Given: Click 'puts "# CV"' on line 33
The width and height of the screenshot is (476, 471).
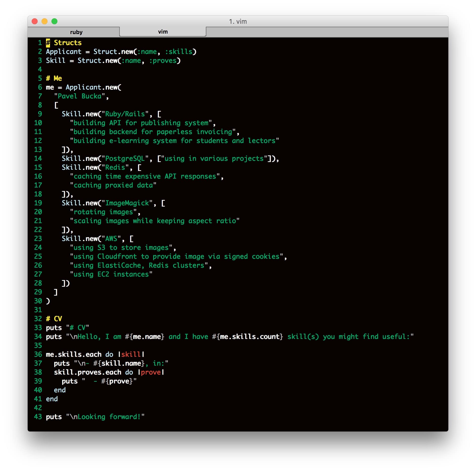Looking at the screenshot, I should tap(68, 328).
